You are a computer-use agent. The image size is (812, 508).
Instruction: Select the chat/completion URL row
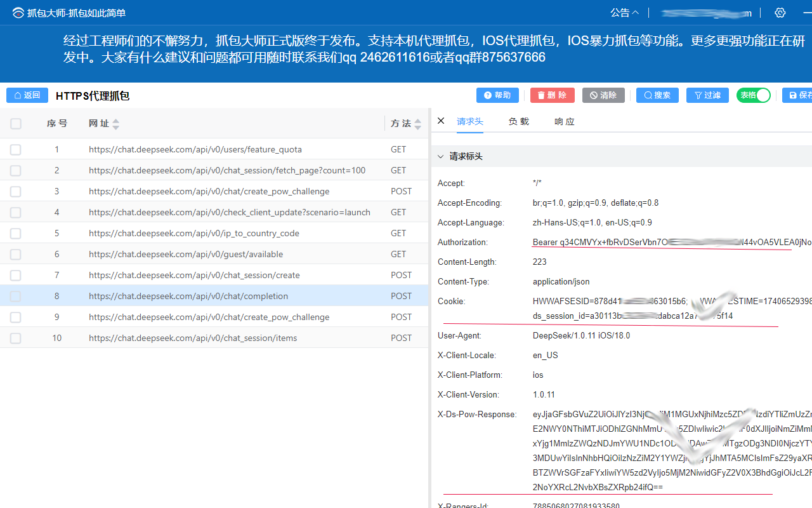click(188, 296)
